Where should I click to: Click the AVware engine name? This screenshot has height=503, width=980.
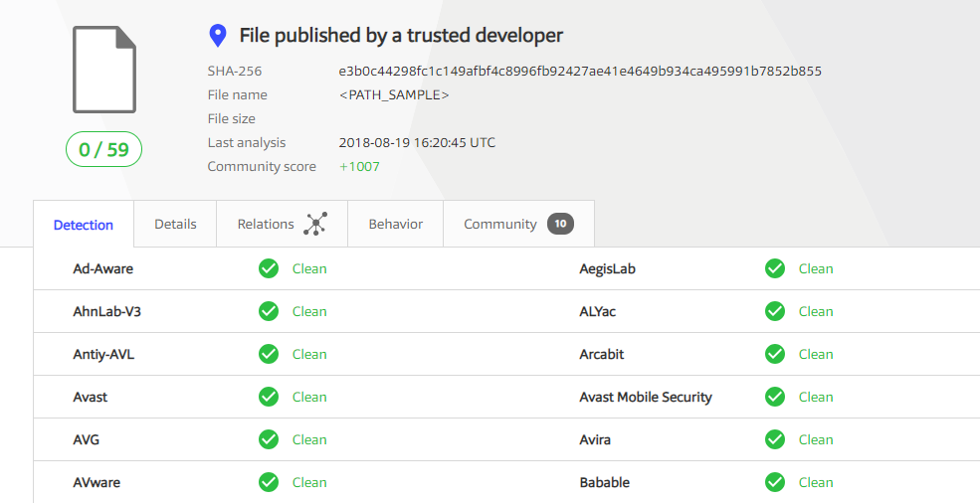(97, 482)
